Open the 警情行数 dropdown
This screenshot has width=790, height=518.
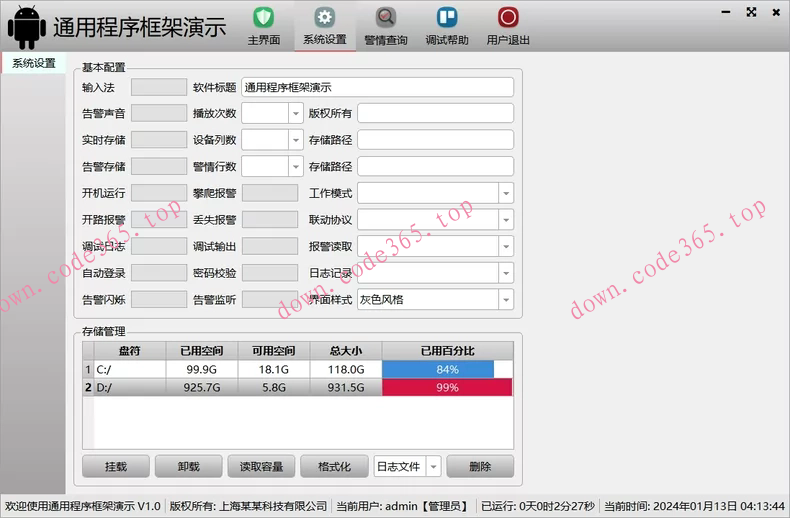tap(272, 166)
